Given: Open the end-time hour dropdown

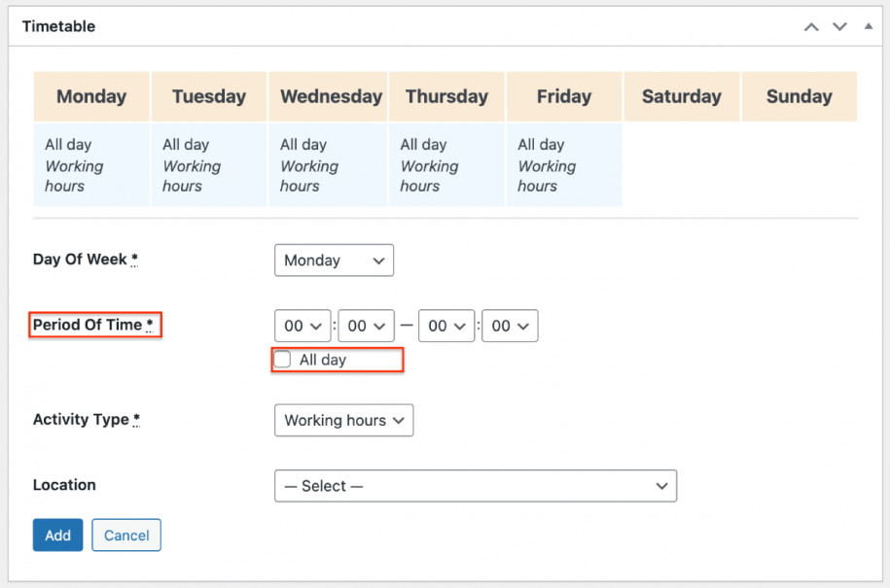Looking at the screenshot, I should point(446,326).
